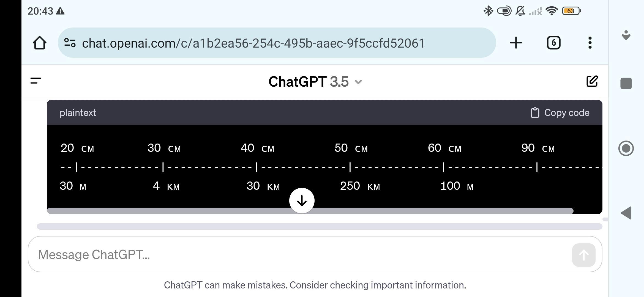Tap the Android back navigation triangle
Viewport: 644px width, 297px height.
626,213
